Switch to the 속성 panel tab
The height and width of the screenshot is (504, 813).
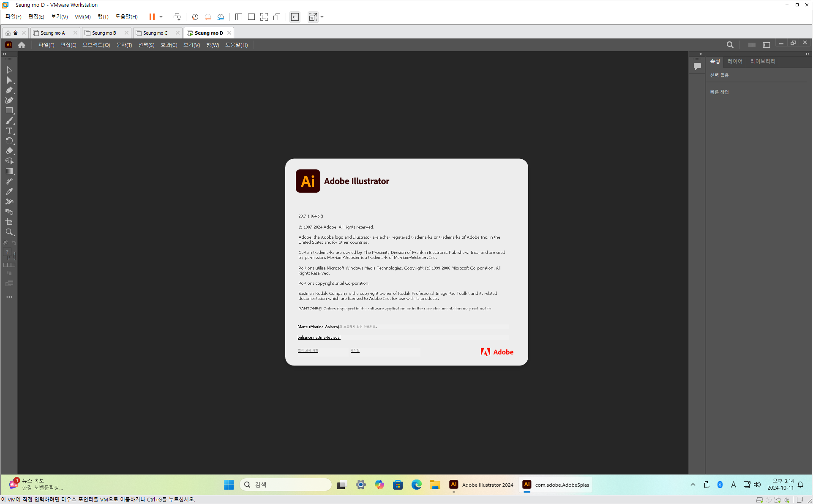[x=715, y=61]
